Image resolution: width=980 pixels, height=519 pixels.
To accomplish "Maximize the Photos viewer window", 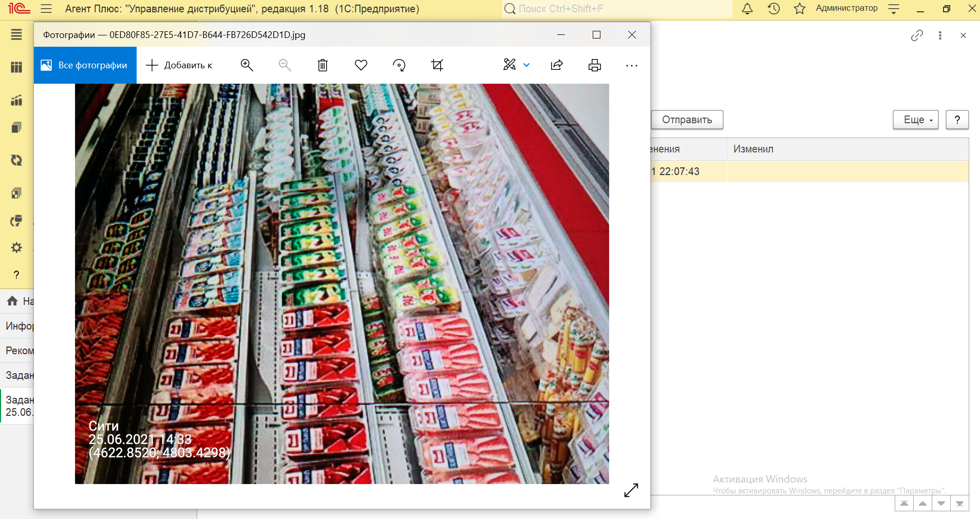I will click(596, 34).
